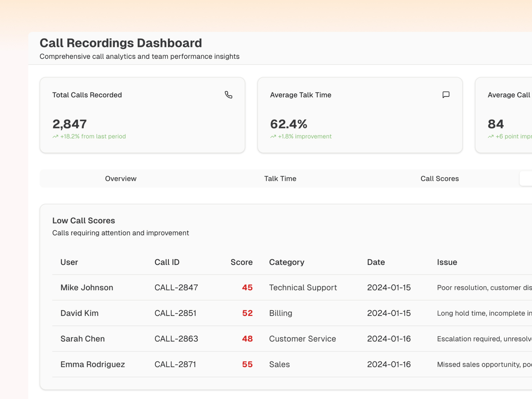Viewport: 532px width, 399px height.
Task: Click the trend arrow beside +1.8% improvement
Action: point(273,136)
